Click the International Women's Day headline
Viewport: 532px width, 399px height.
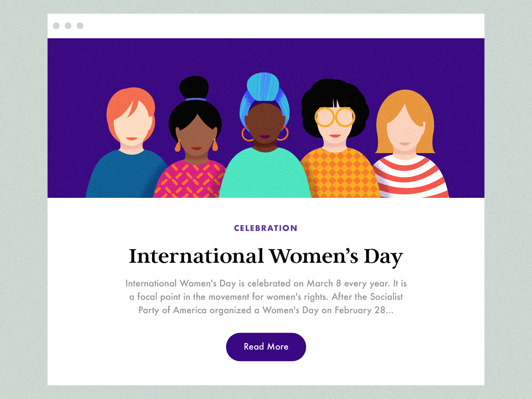click(x=266, y=256)
